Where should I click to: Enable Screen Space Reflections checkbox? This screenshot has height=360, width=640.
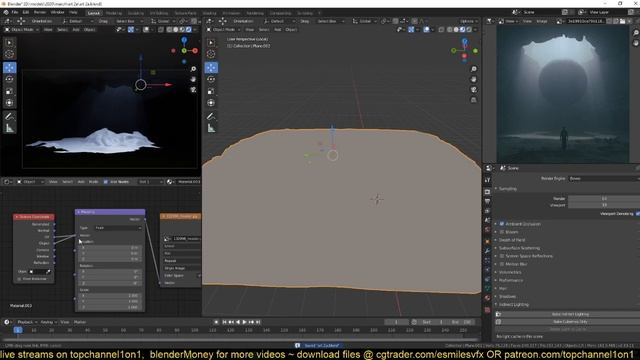tap(502, 256)
